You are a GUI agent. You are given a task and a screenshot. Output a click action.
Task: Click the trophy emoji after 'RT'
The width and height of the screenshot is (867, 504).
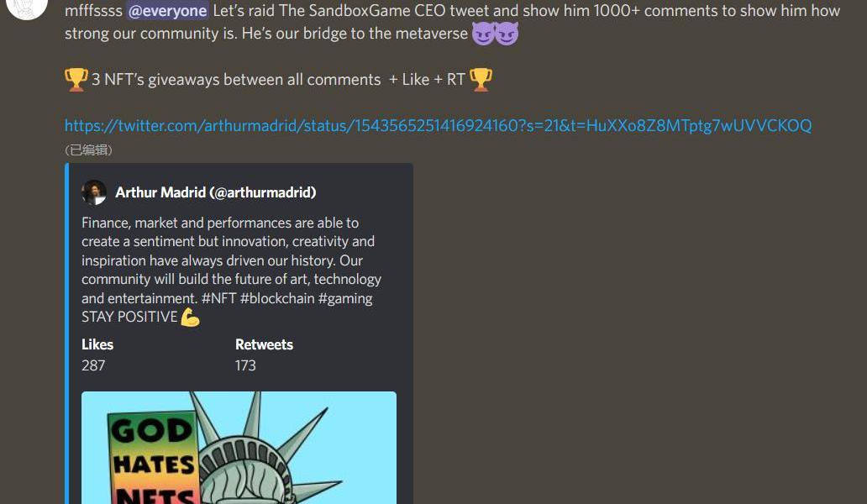click(481, 80)
